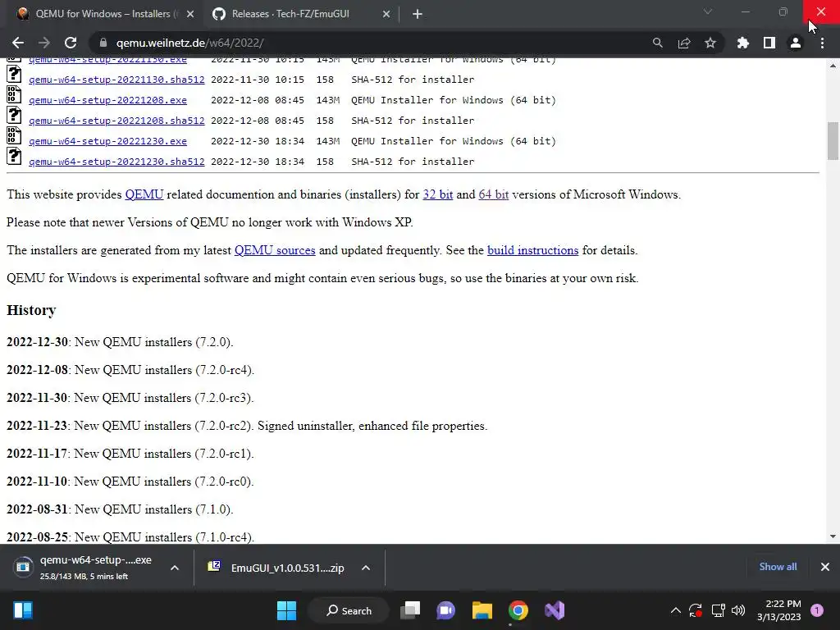Download qemu-w64-setup-20221230.exe
Image resolution: width=840 pixels, height=630 pixels.
click(x=107, y=141)
